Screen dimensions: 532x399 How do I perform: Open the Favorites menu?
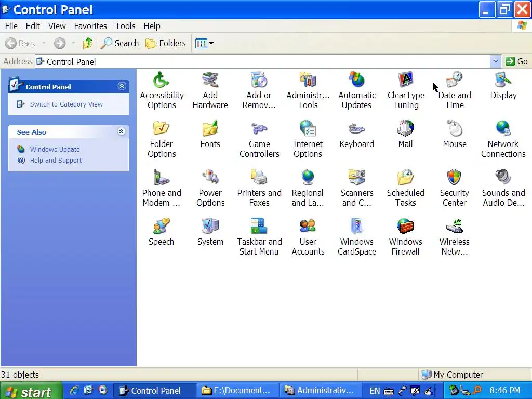(x=90, y=26)
